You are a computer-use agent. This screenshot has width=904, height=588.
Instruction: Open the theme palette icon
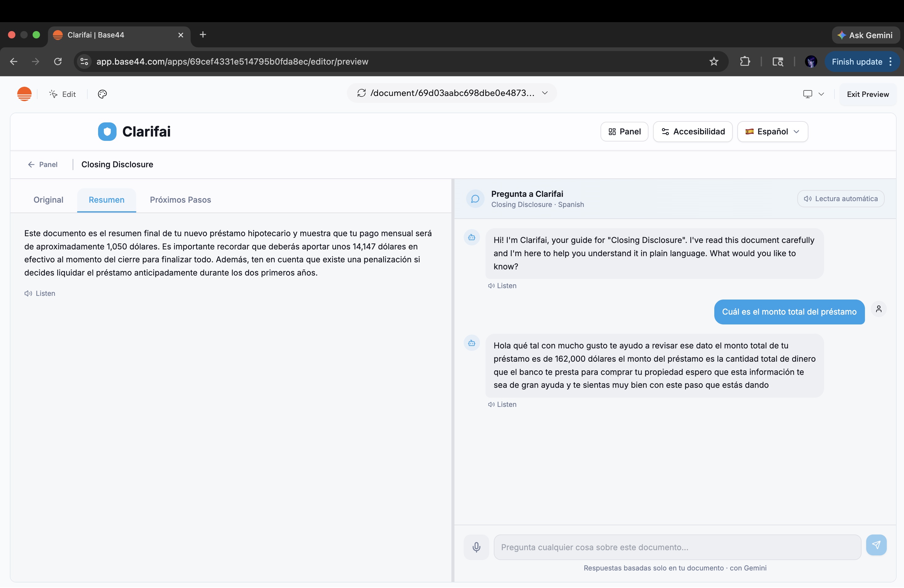tap(102, 94)
